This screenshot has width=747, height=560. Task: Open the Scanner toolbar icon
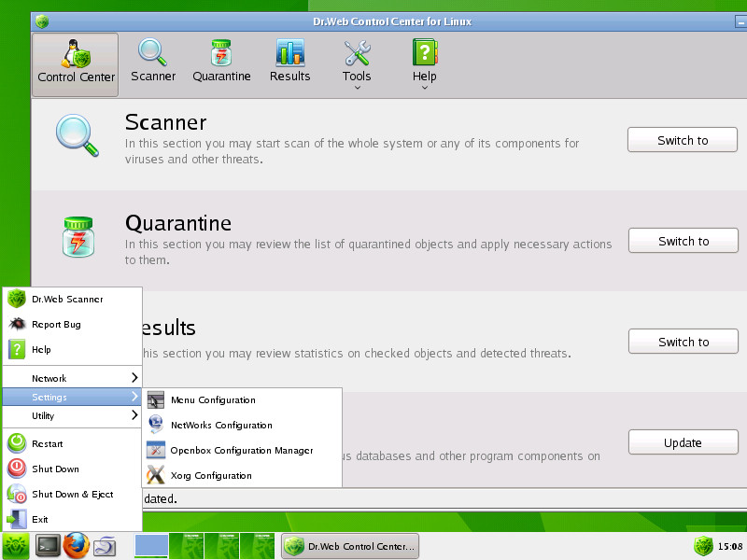152,52
